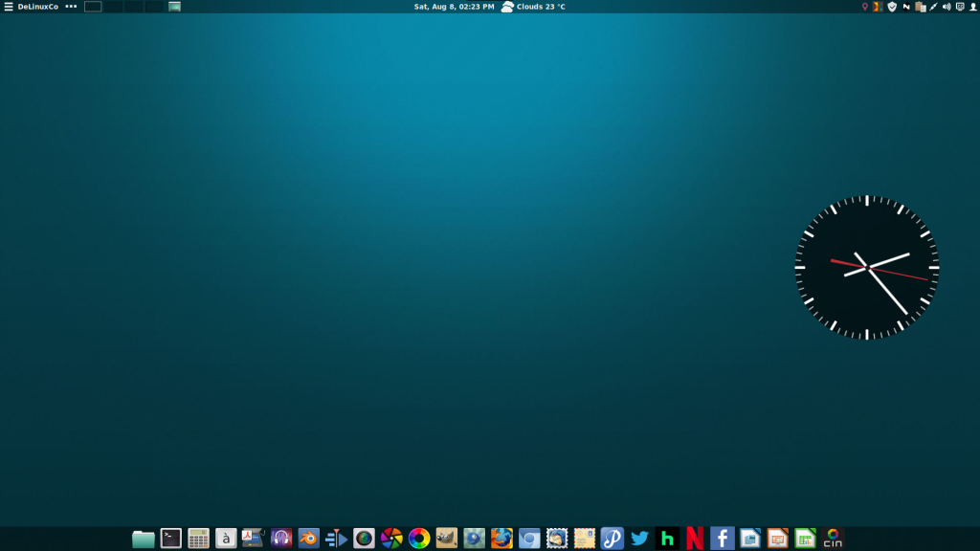Launch Netflix from the dock
This screenshot has width=980, height=551.
(x=695, y=539)
